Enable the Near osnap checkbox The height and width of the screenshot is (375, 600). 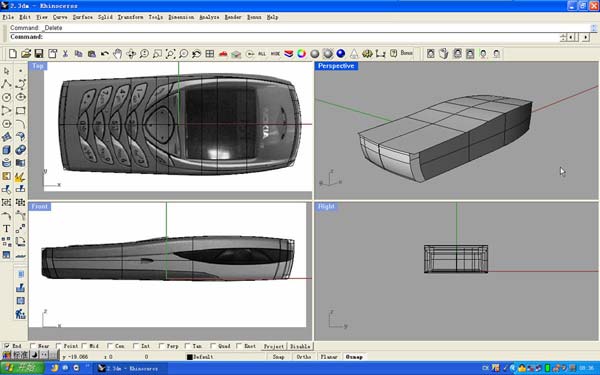coord(33,346)
